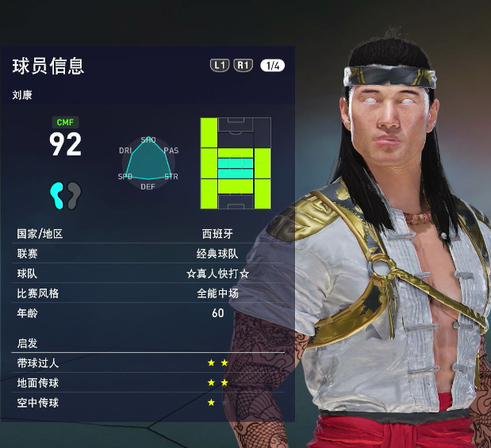491x448 pixels.
Task: Select the 1/4 page indicator
Action: (x=273, y=66)
